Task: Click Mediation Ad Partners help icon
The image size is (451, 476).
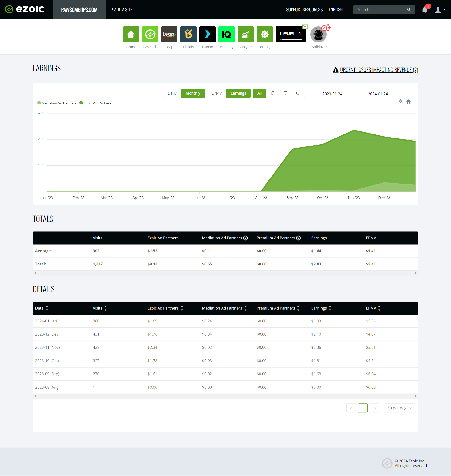Action: coord(245,238)
